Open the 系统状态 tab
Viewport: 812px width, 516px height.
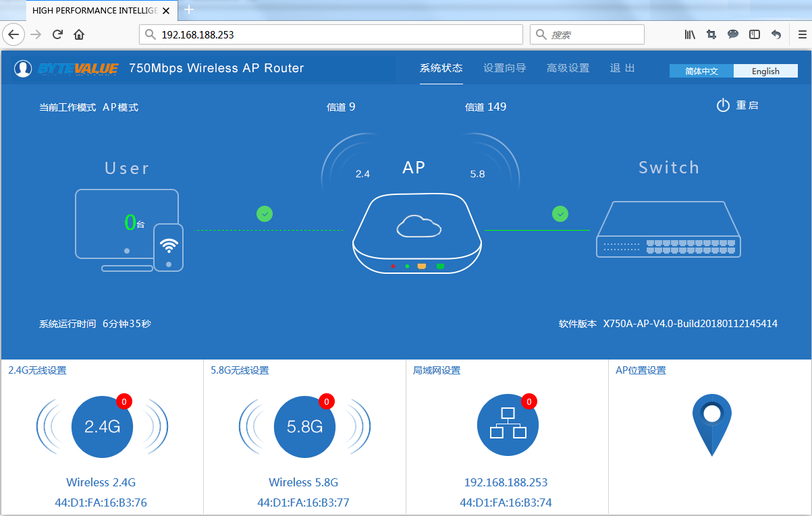(x=441, y=68)
